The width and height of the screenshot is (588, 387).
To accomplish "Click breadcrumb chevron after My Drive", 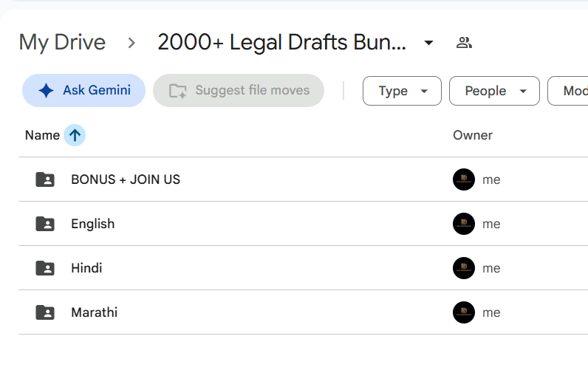I will point(131,43).
